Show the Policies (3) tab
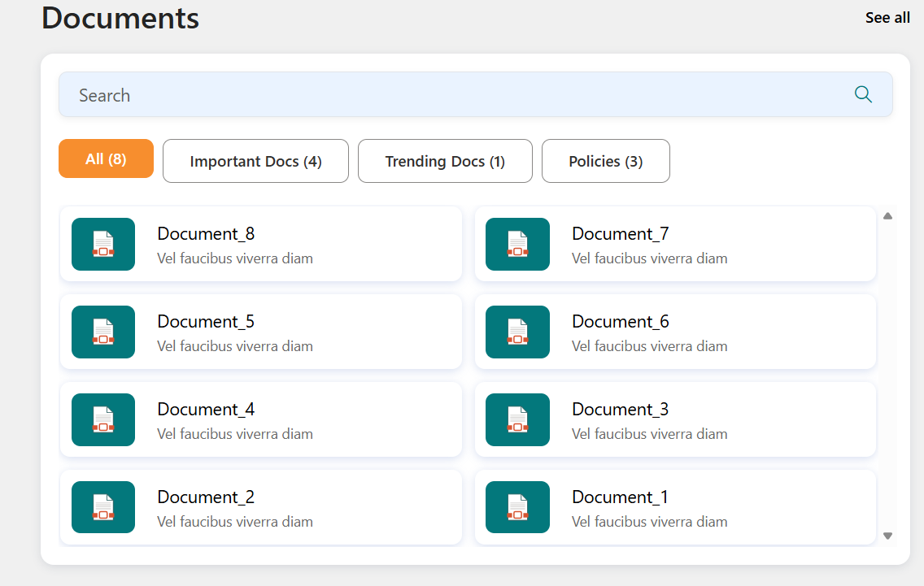Screen dimensions: 924x586 click(x=605, y=161)
